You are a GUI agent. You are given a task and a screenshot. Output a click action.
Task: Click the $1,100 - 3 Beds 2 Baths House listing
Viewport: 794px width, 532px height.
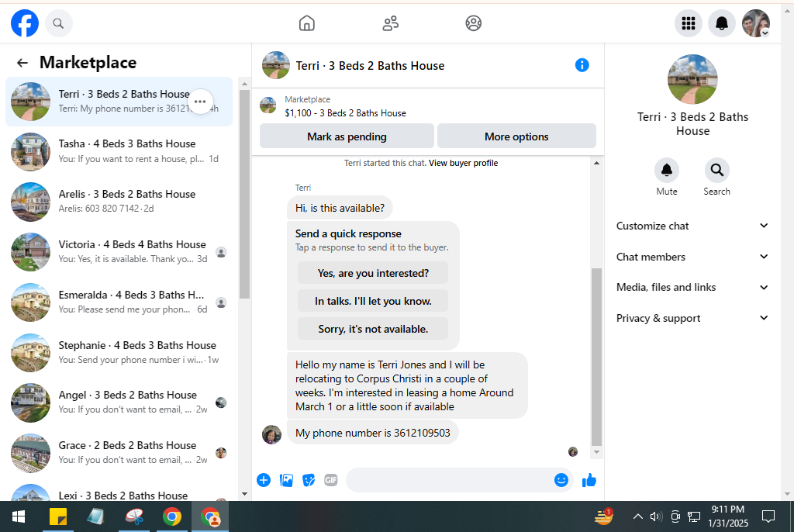[345, 113]
